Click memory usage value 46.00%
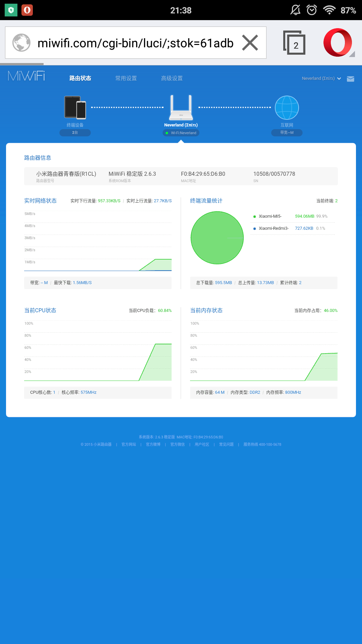The width and height of the screenshot is (362, 644). click(330, 311)
